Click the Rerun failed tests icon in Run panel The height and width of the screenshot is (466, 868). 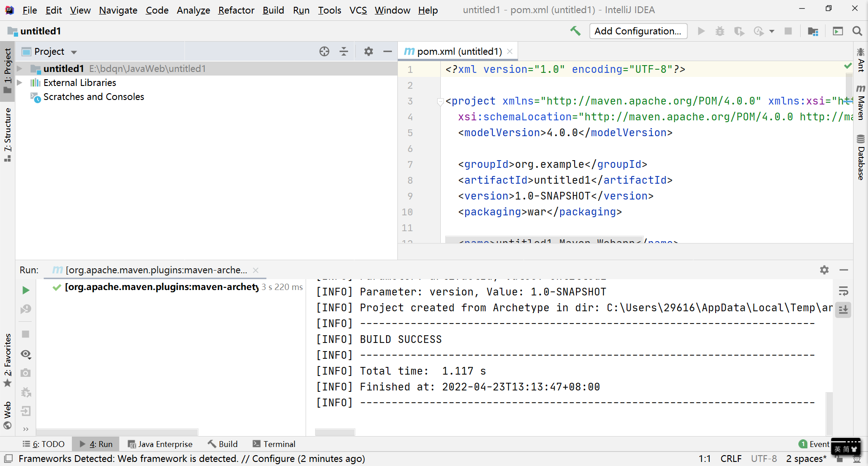pos(26,309)
